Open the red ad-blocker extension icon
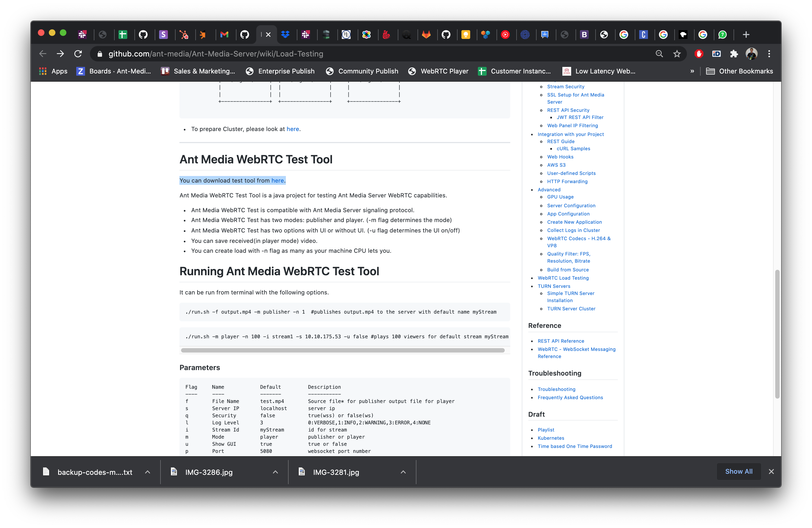This screenshot has width=812, height=528. coord(698,53)
